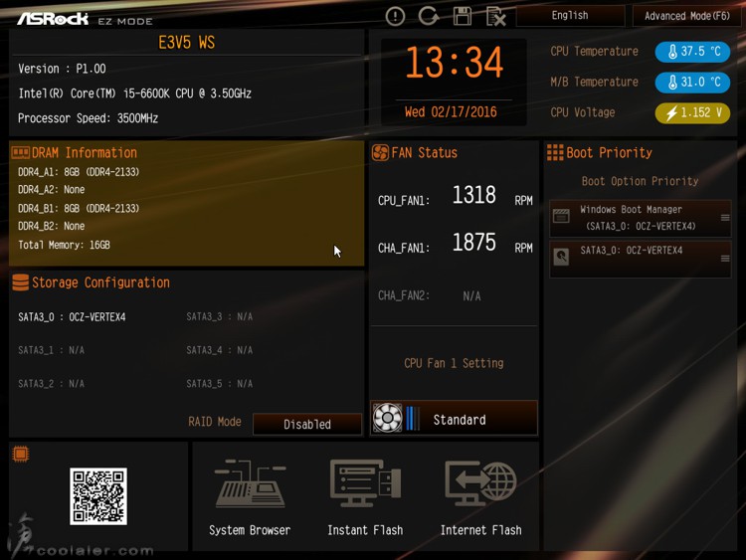The height and width of the screenshot is (560, 746).
Task: Click the small CPU chip icon above QR code
Action: pyautogui.click(x=21, y=454)
